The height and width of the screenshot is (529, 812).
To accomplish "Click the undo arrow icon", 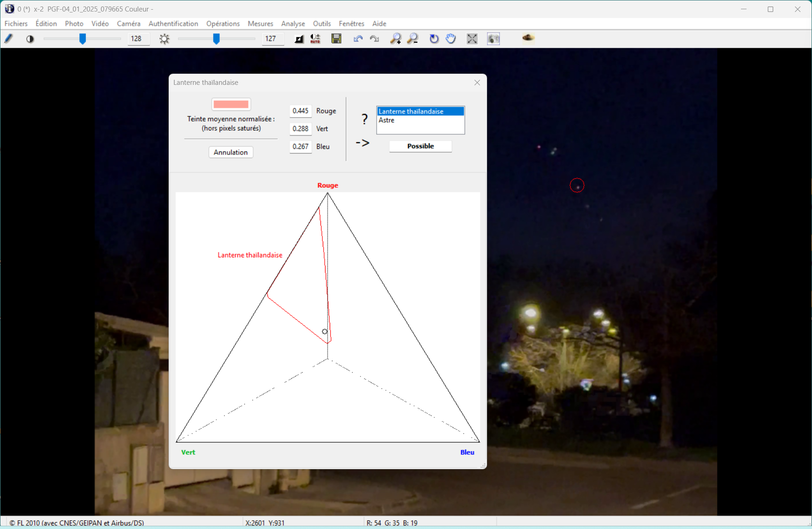I will coord(358,39).
